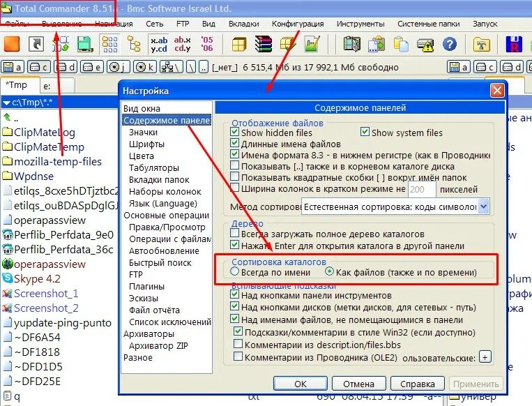532x406 pixels.
Task: Click the green floppy disk toolbar icon
Action: click(85, 44)
